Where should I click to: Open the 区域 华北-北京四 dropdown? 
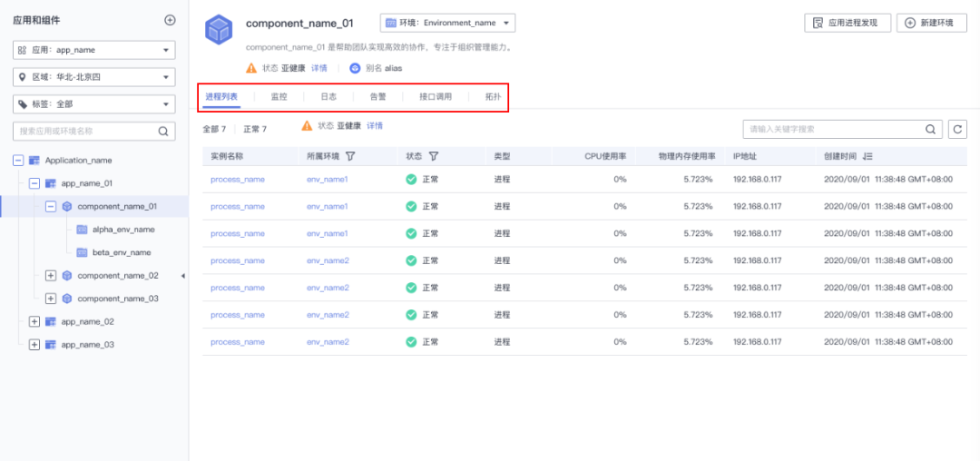coord(93,77)
